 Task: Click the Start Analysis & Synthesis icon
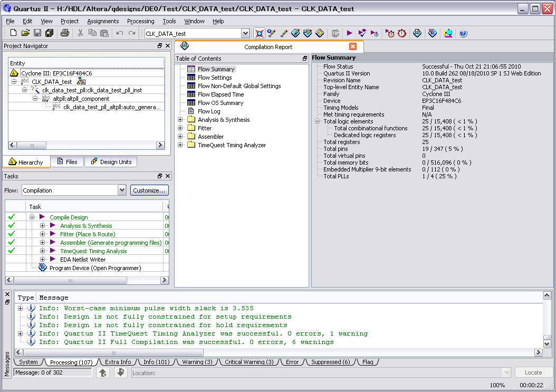[x=362, y=33]
